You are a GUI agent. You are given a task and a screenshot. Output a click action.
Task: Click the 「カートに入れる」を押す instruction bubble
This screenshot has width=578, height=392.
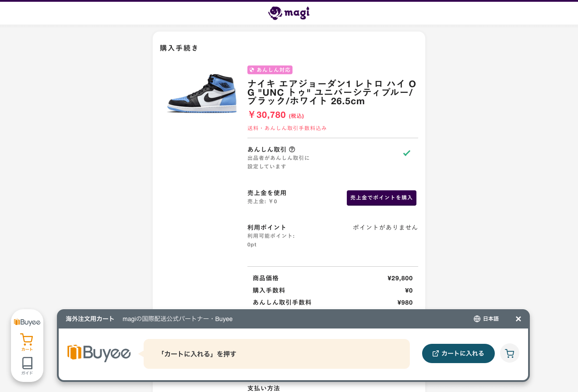277,354
